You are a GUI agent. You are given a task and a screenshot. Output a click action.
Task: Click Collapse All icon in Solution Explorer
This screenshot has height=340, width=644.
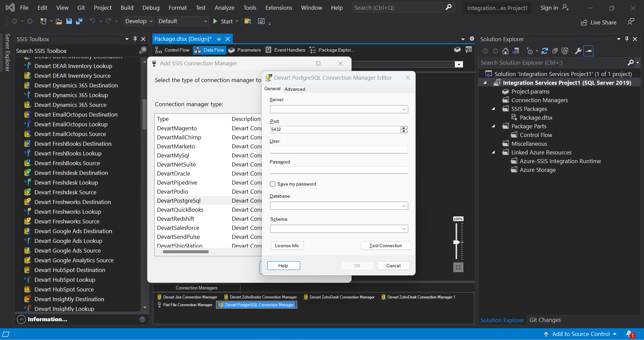point(555,51)
